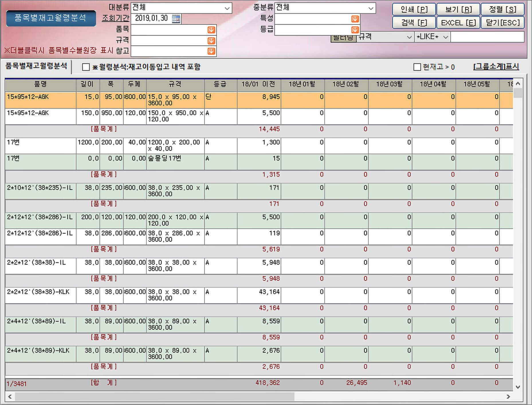Click the total 418,362 in 합계 row
532x405 pixels.
[x=268, y=383]
